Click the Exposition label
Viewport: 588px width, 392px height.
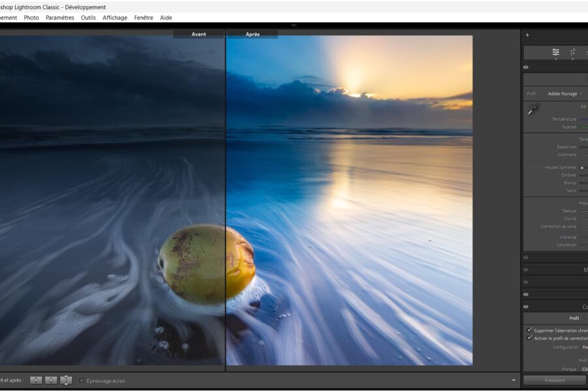point(566,147)
